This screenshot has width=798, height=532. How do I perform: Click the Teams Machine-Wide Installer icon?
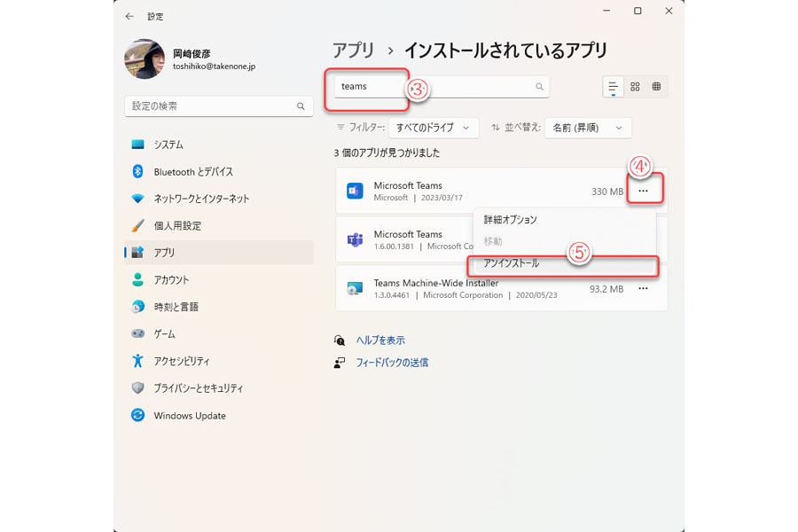pyautogui.click(x=355, y=289)
